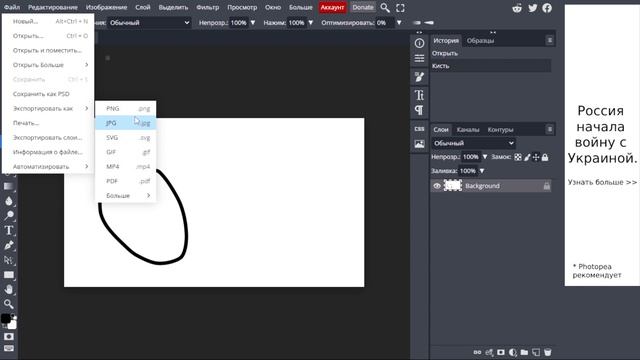Expand the Больше export formats submenu
This screenshot has height=360, width=640.
pos(126,196)
